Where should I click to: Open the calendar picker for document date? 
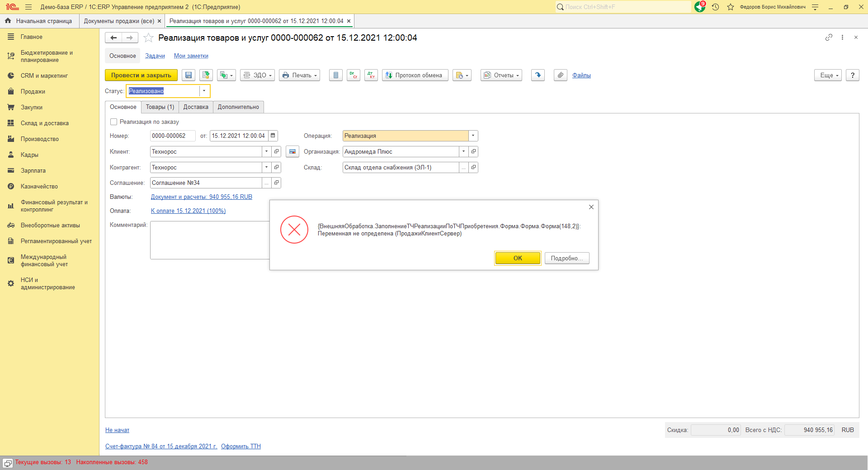(x=273, y=136)
